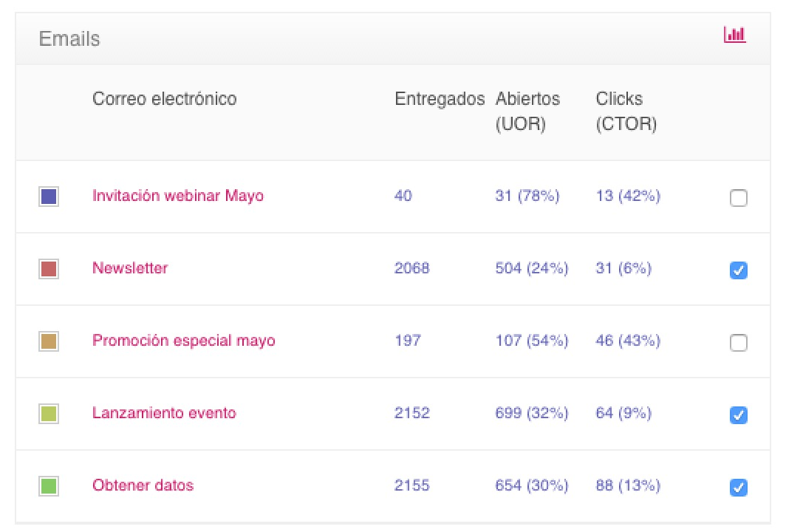Open the Newsletter email link
This screenshot has height=532, width=786.
[x=130, y=268]
